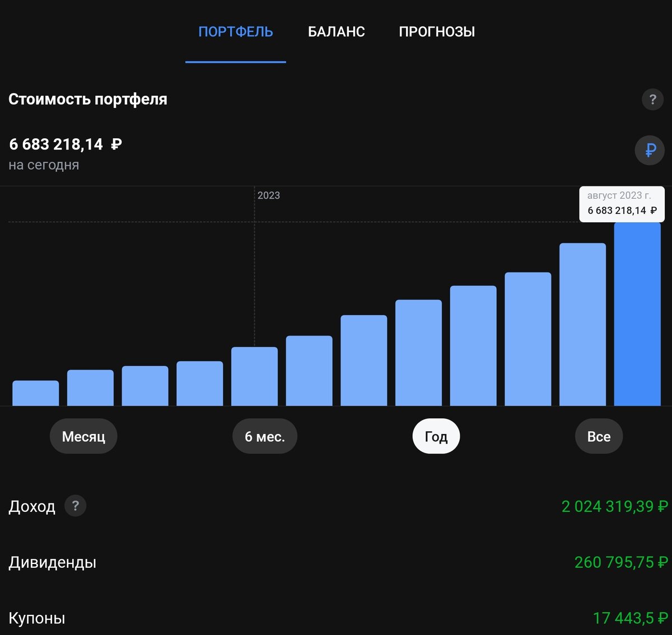Select the Год period

(436, 436)
